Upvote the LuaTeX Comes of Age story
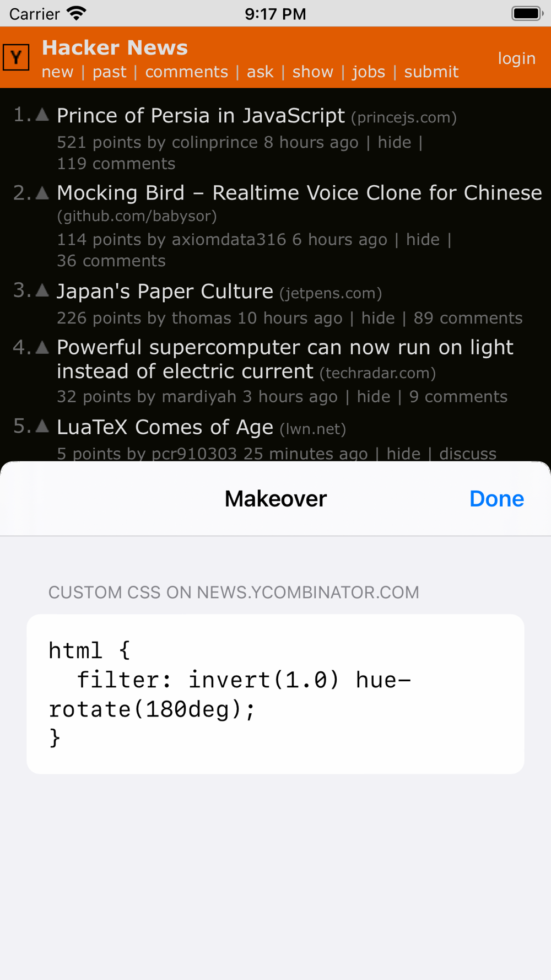The image size is (551, 980). pos(42,426)
